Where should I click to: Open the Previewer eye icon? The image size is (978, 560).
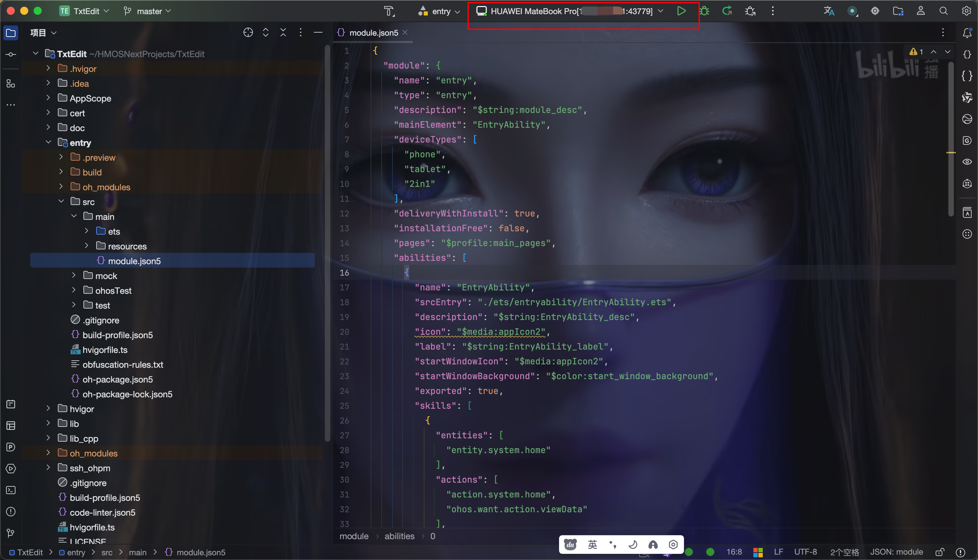pos(967,162)
